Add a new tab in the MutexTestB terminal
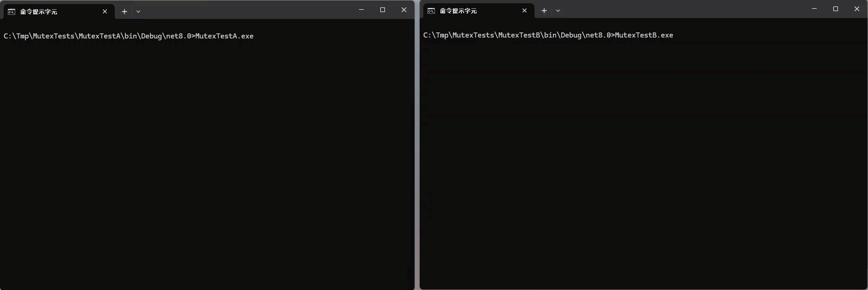Screen dimensions: 868x290 point(544,11)
